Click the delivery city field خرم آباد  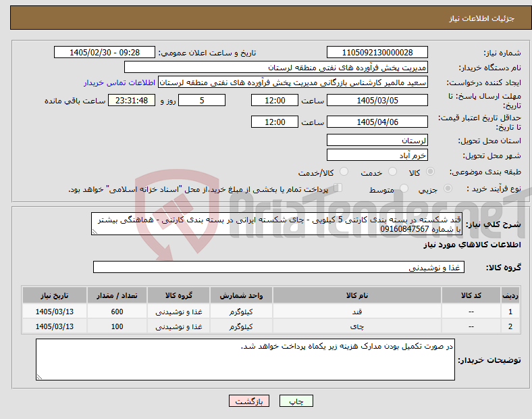pyautogui.click(x=377, y=155)
